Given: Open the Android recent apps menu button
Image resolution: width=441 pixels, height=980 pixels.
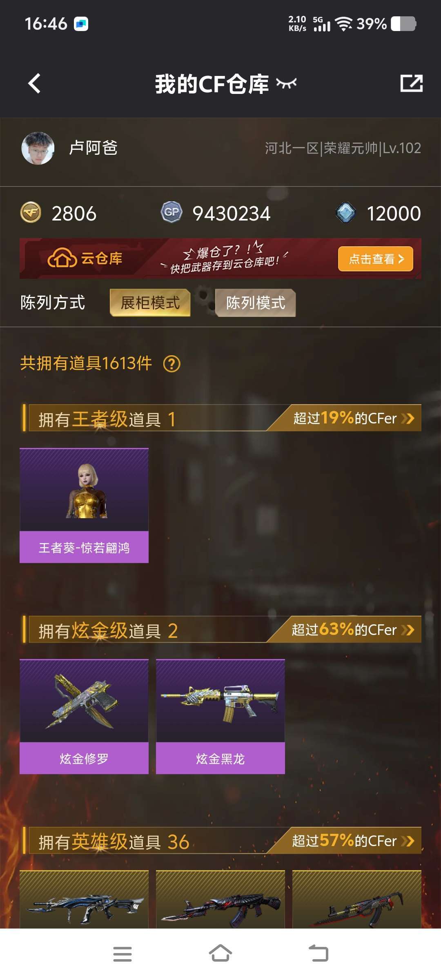Looking at the screenshot, I should point(122,954).
